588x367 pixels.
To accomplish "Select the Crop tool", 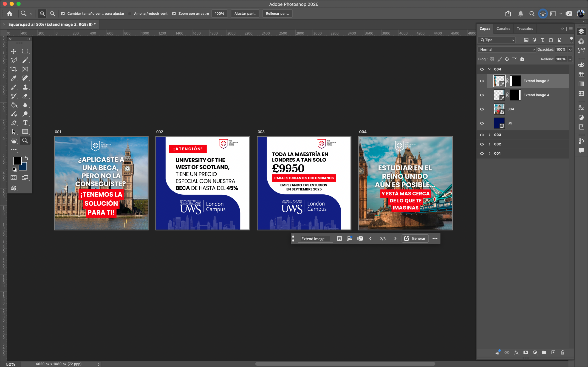I will coord(14,69).
